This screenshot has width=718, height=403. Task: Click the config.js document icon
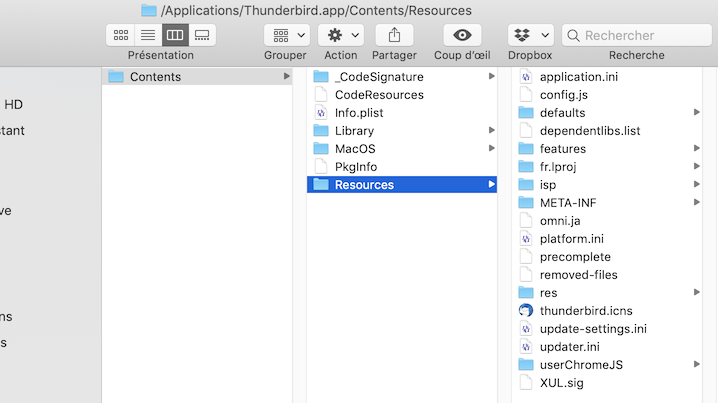pos(526,94)
